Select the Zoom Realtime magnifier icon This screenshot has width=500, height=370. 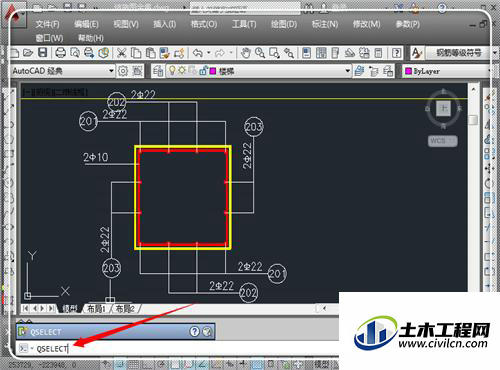coord(260,53)
